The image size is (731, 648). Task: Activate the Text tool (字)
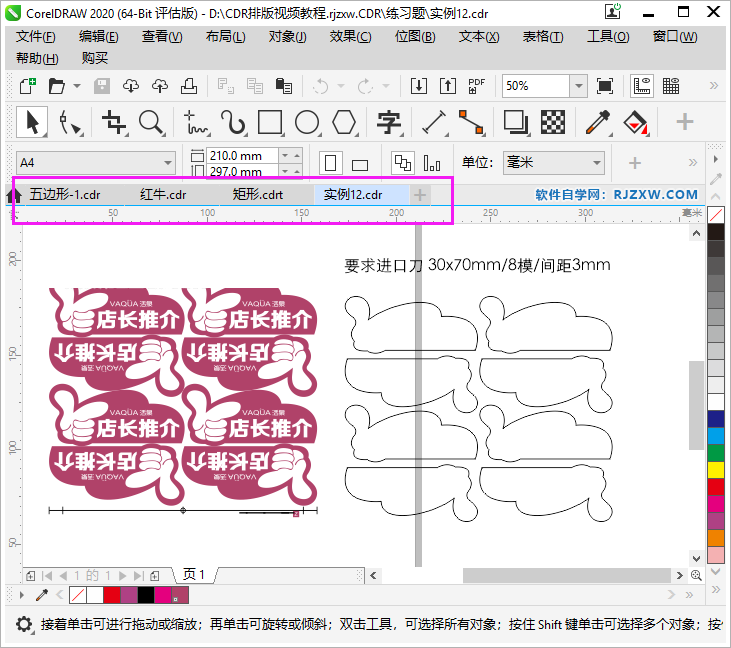(388, 123)
